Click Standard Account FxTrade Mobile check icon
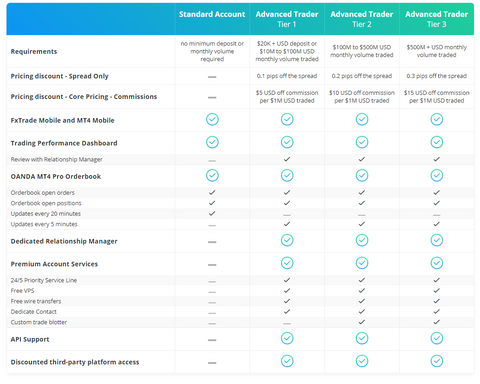 pyautogui.click(x=212, y=119)
